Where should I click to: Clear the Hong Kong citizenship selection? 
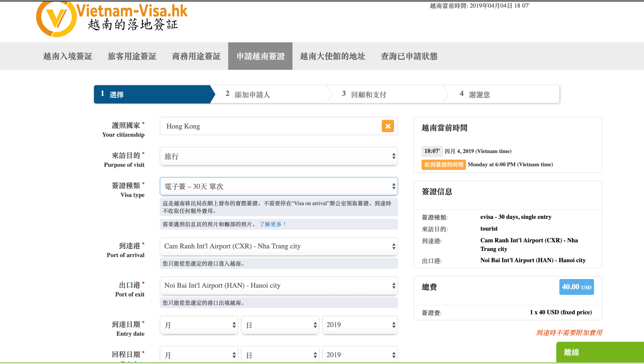tap(388, 126)
